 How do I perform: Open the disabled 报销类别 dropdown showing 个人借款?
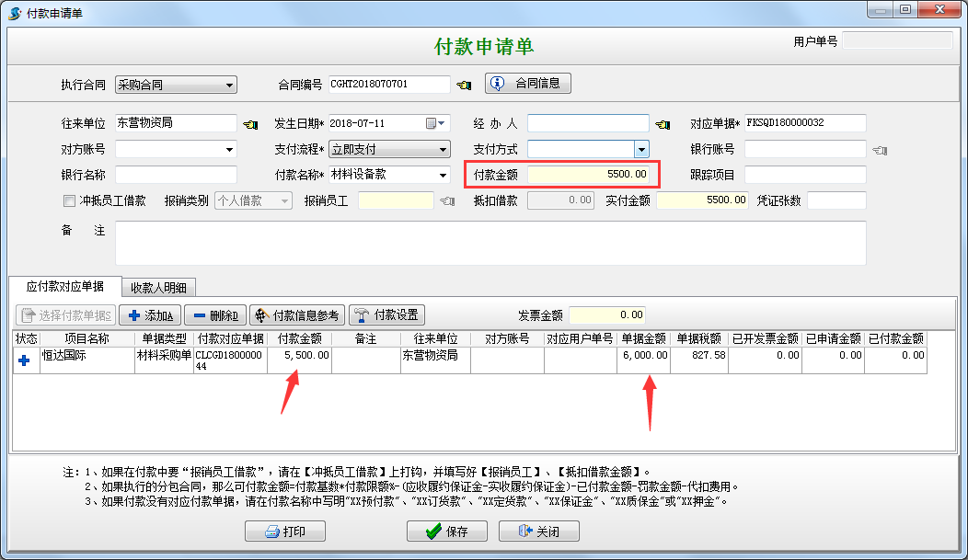pyautogui.click(x=253, y=201)
